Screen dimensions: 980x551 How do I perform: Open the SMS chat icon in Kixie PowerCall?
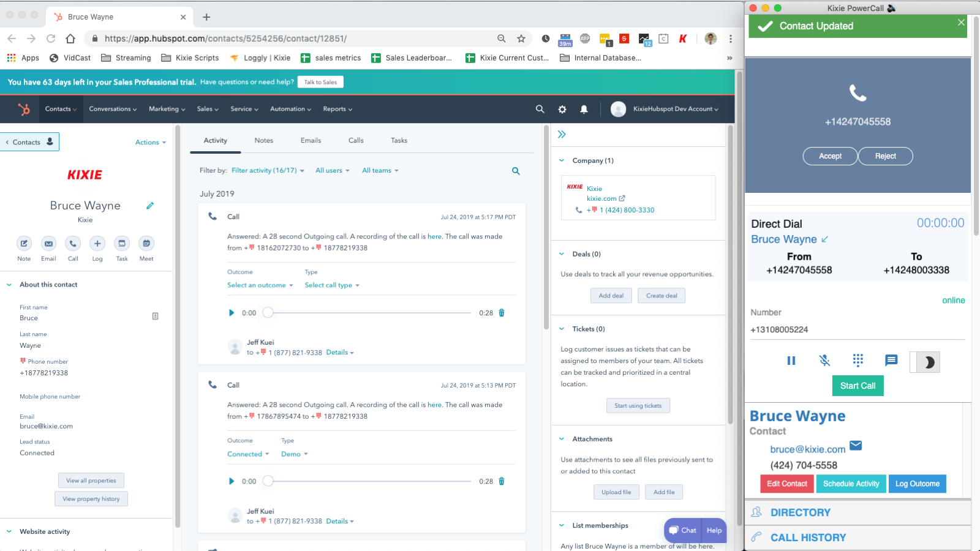click(x=891, y=360)
